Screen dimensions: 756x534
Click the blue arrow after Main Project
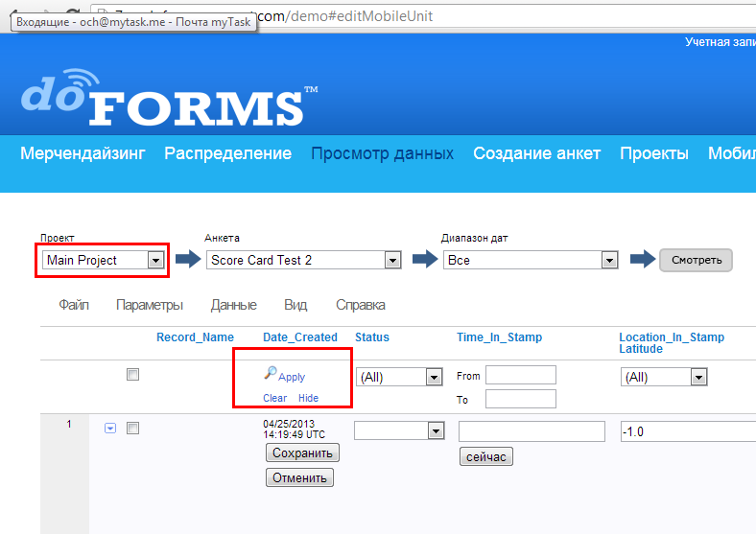point(188,260)
